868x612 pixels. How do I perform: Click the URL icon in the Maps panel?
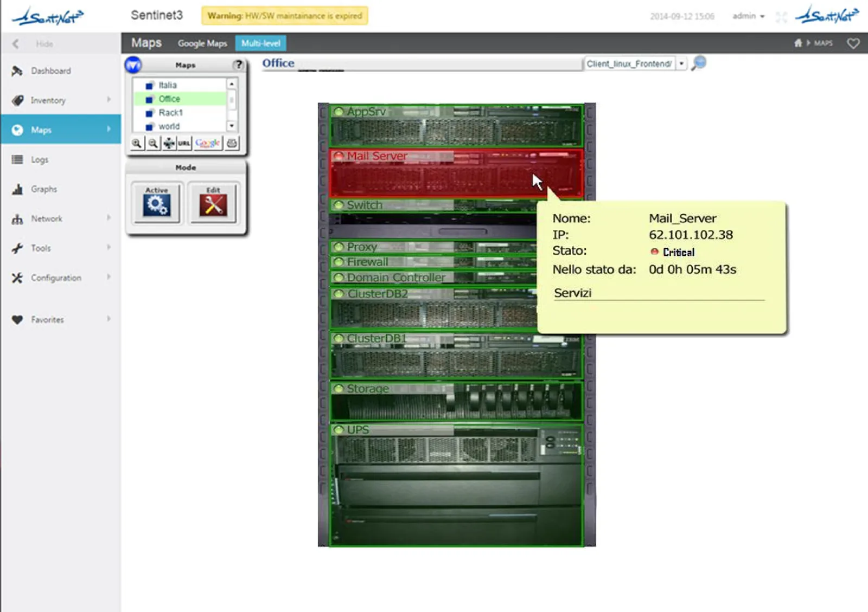point(184,143)
